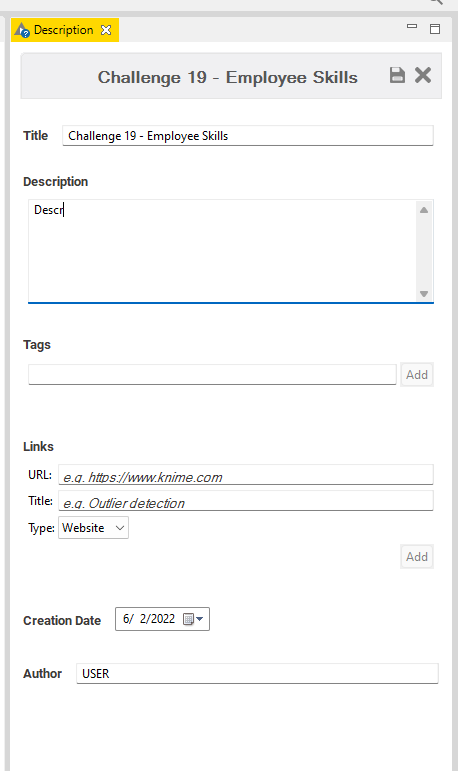This screenshot has width=458, height=771.
Task: Click the description scrollbar up arrow
Action: click(424, 210)
